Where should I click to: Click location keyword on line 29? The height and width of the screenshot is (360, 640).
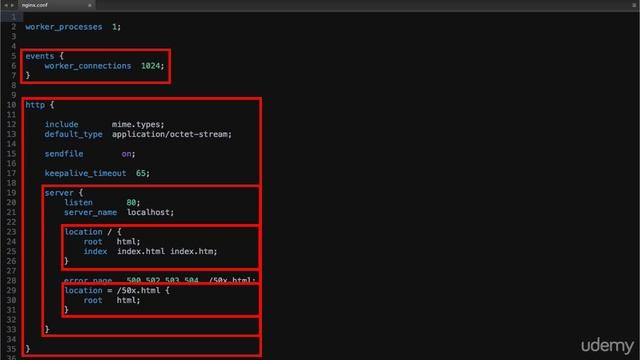coord(83,291)
